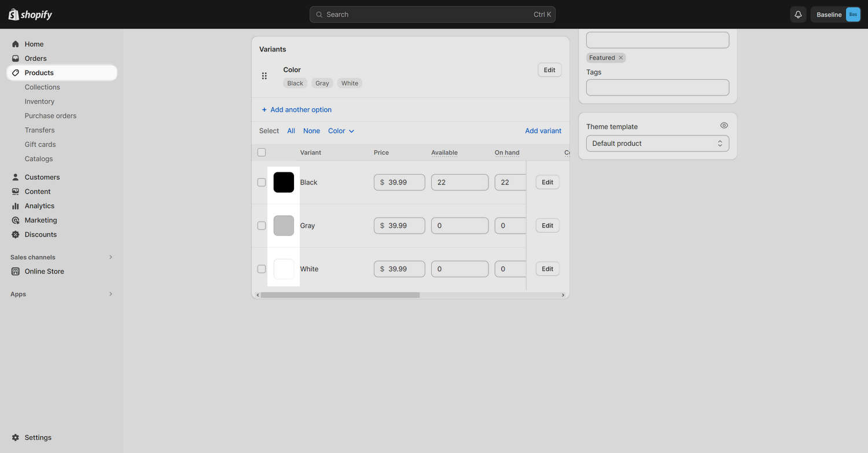Select the Home icon in sidebar
Viewport: 868px width, 453px height.
pos(16,44)
